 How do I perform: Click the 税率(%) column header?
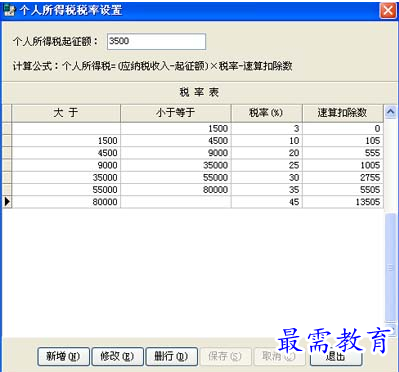coord(267,113)
